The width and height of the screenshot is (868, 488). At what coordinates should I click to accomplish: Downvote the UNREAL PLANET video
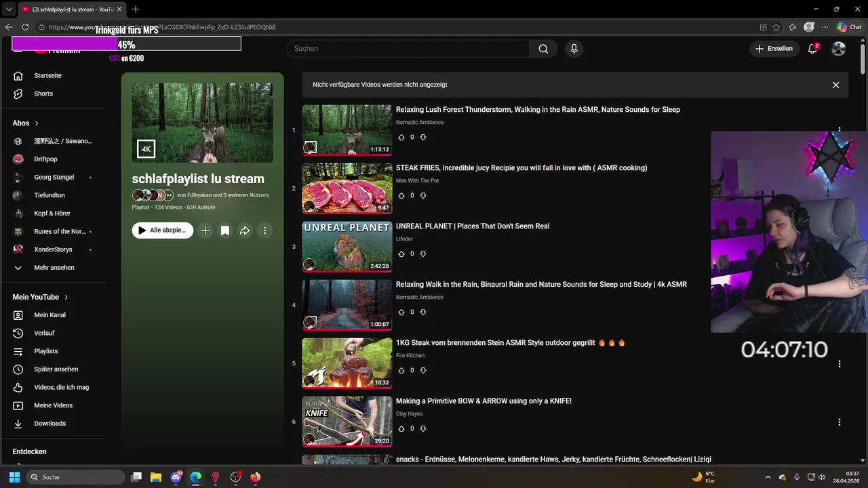click(423, 254)
